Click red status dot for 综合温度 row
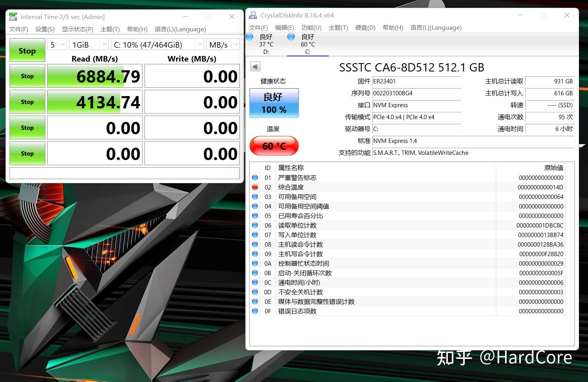The width and height of the screenshot is (588, 382). tap(255, 187)
